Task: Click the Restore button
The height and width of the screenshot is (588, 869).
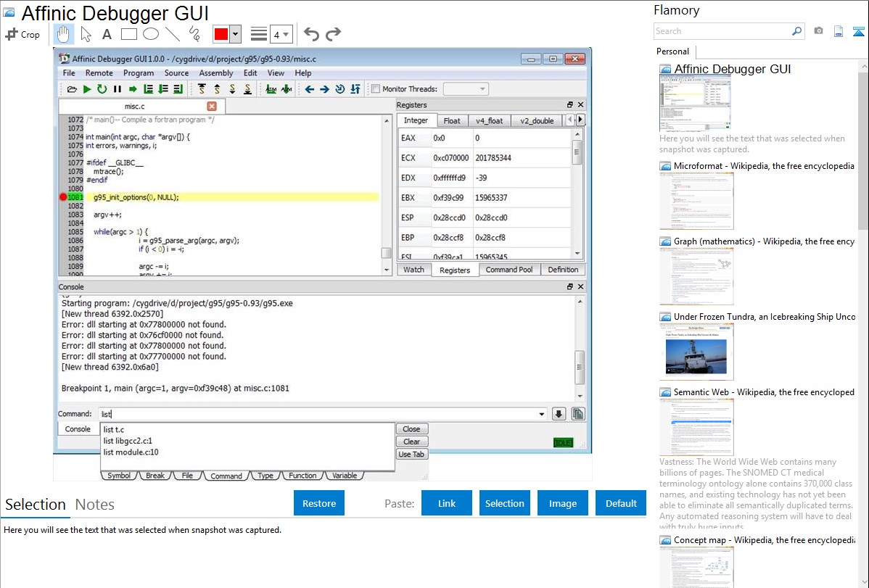Action: click(319, 503)
